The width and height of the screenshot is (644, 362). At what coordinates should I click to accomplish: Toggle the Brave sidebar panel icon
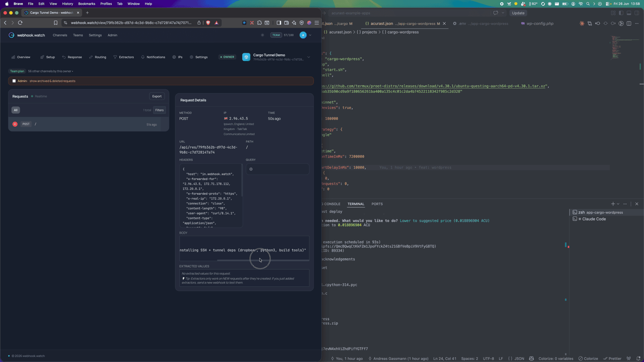tap(279, 23)
